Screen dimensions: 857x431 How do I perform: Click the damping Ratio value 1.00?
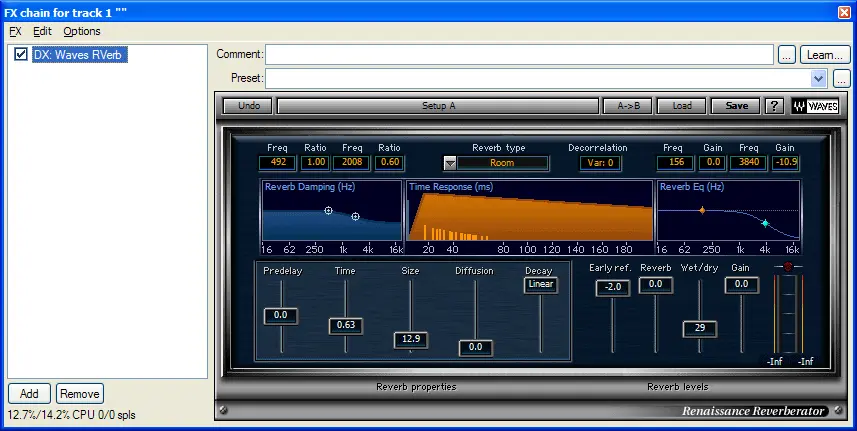click(315, 162)
